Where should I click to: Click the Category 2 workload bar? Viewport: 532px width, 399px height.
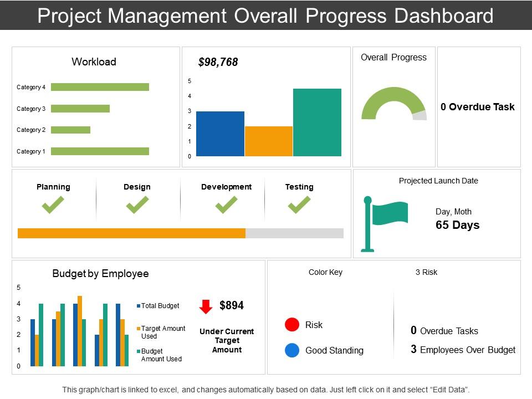[x=70, y=130]
